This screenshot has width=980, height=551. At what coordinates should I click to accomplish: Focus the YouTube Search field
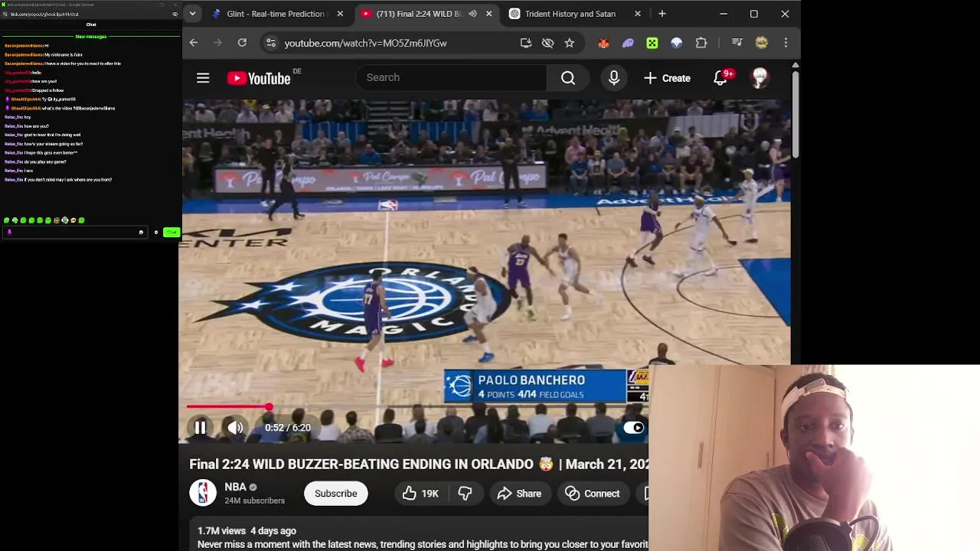click(452, 77)
